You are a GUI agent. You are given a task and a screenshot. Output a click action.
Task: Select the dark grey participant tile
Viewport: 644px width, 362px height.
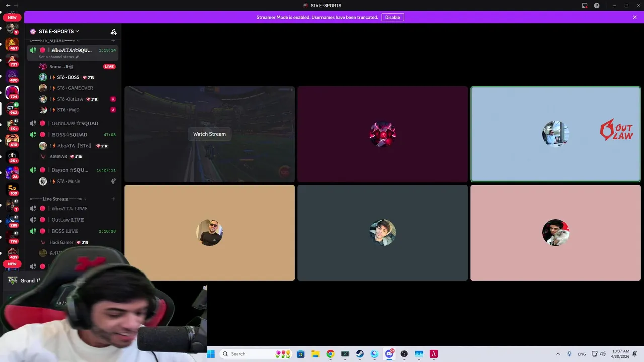point(382,232)
